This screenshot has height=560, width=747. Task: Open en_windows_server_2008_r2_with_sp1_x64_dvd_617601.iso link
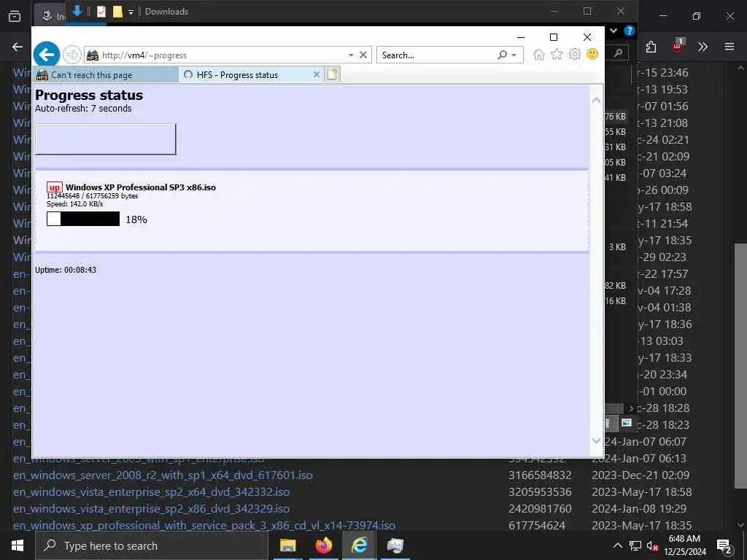tap(163, 475)
